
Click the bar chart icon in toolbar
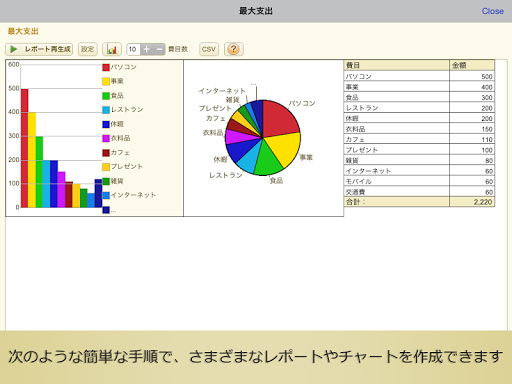click(x=112, y=49)
